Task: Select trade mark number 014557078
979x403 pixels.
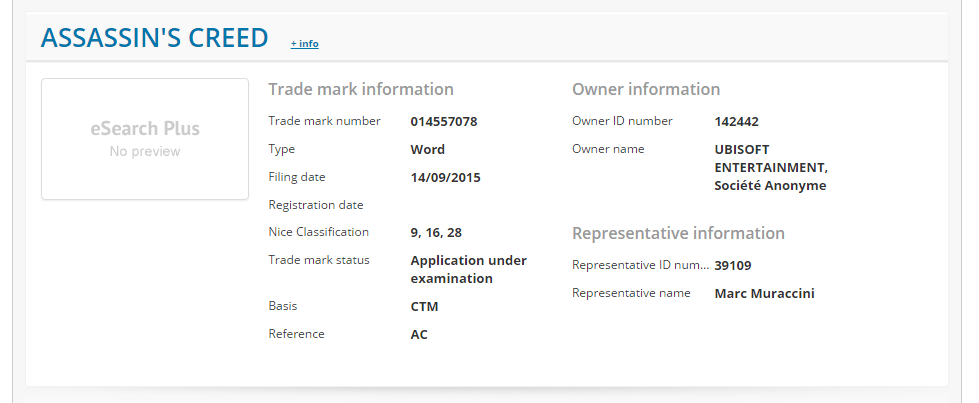Action: point(444,122)
